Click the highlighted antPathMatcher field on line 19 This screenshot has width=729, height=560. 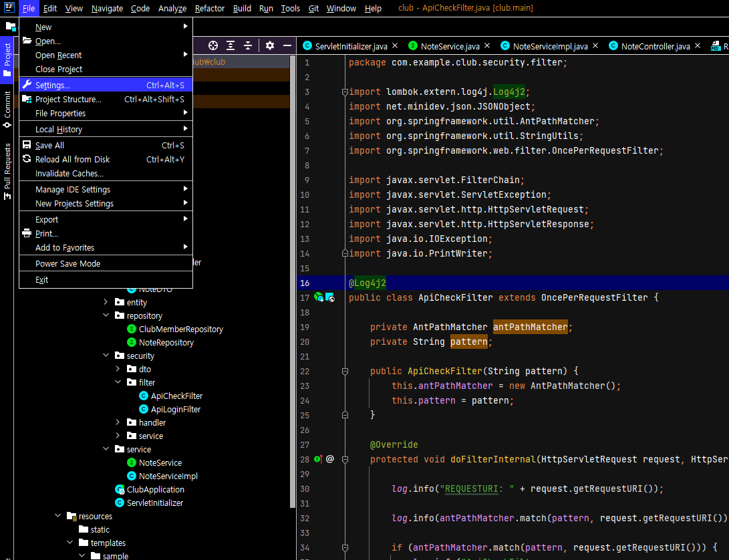530,327
